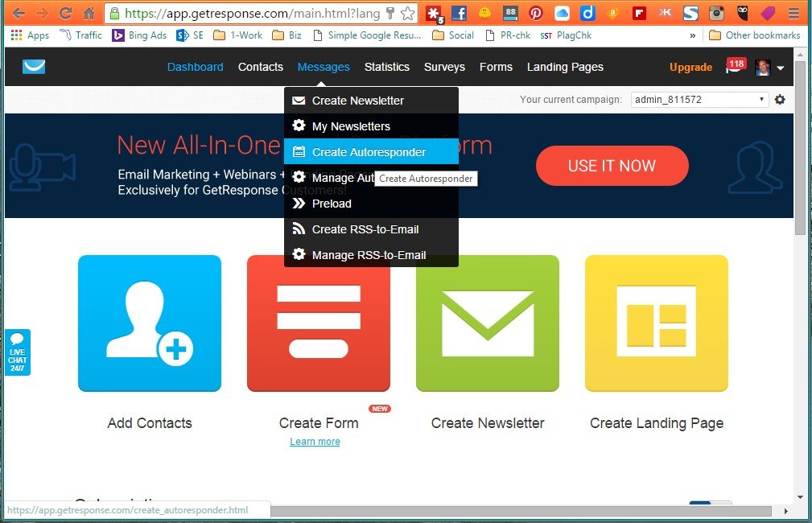Show hidden bookmarks chevron
812x523 pixels.
coord(692,35)
